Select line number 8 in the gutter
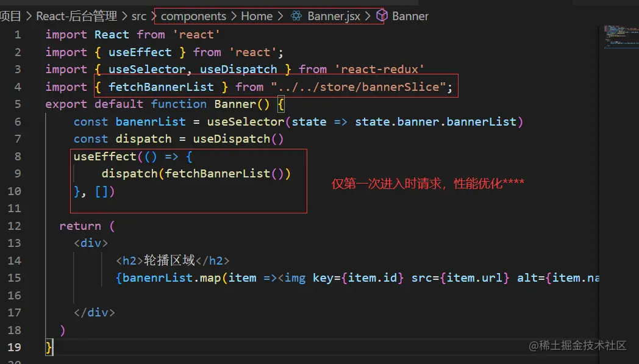The image size is (639, 364). point(18,157)
